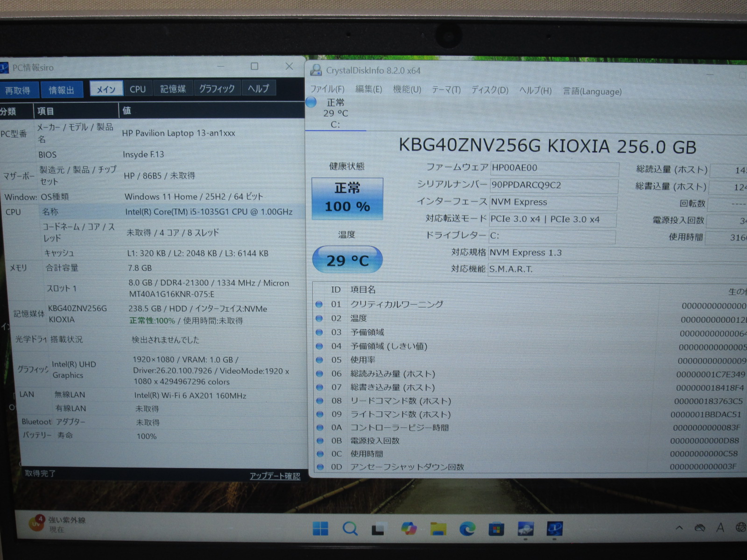
Task: Open Task View from the taskbar
Action: pos(378,529)
